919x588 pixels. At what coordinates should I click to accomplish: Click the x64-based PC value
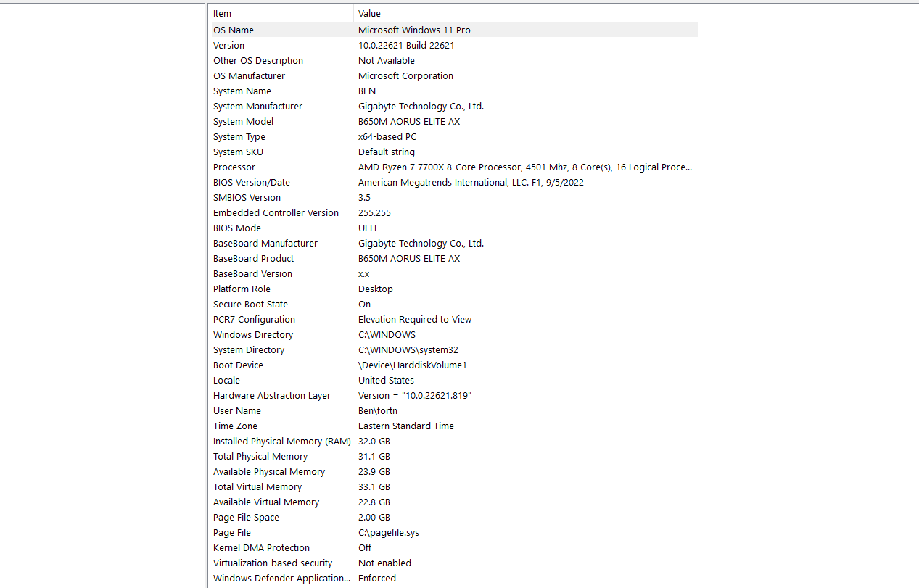tap(387, 136)
